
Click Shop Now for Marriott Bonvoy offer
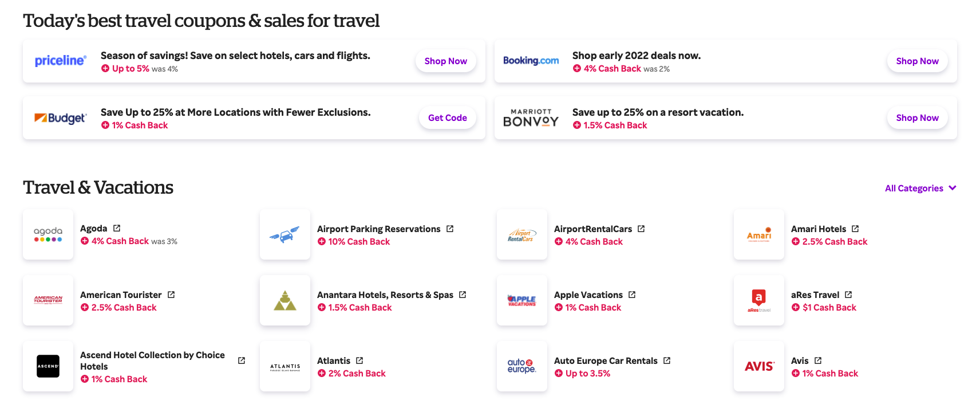click(x=917, y=118)
